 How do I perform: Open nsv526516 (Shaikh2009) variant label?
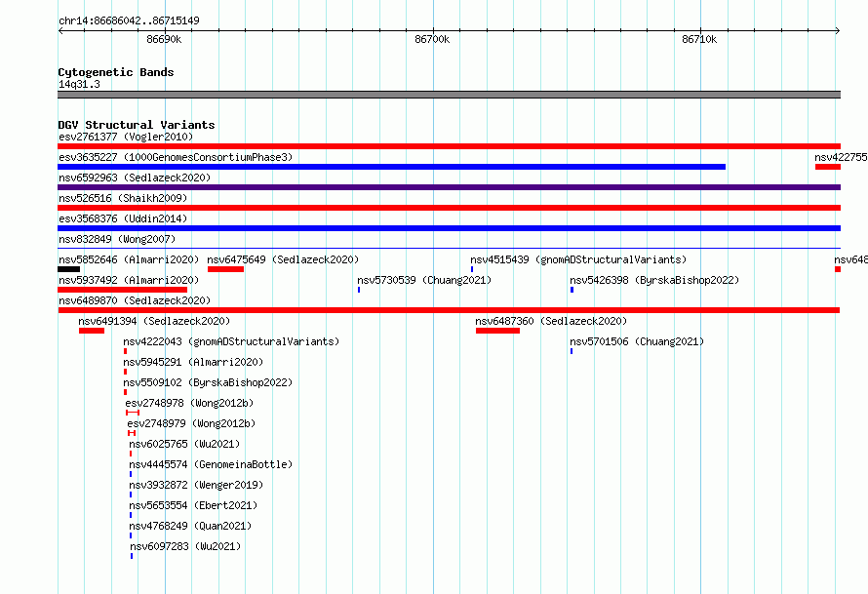(123, 198)
